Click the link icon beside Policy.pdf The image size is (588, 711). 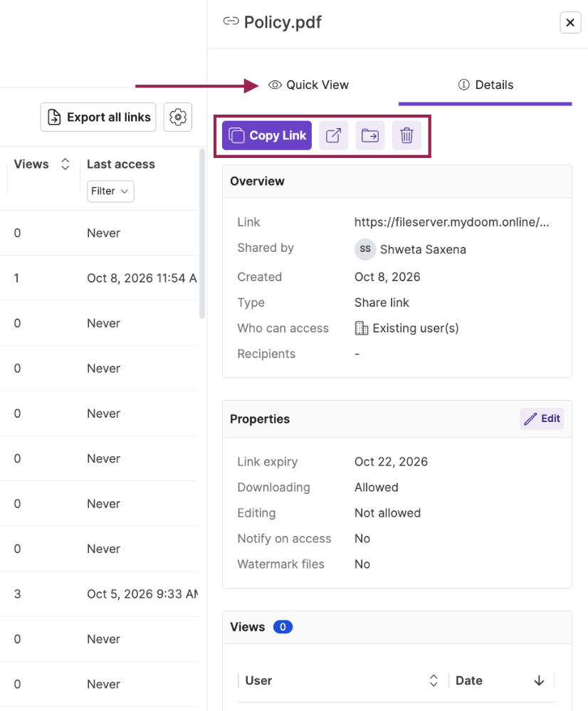click(231, 21)
